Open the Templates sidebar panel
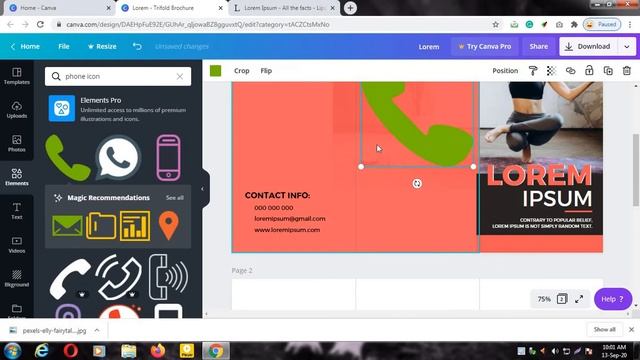This screenshot has height=360, width=640. tap(16, 76)
